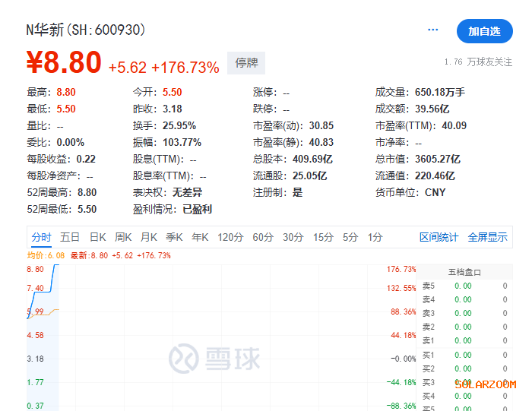Click the 加自选 add to watchlist button
The image size is (532, 411).
click(x=484, y=31)
